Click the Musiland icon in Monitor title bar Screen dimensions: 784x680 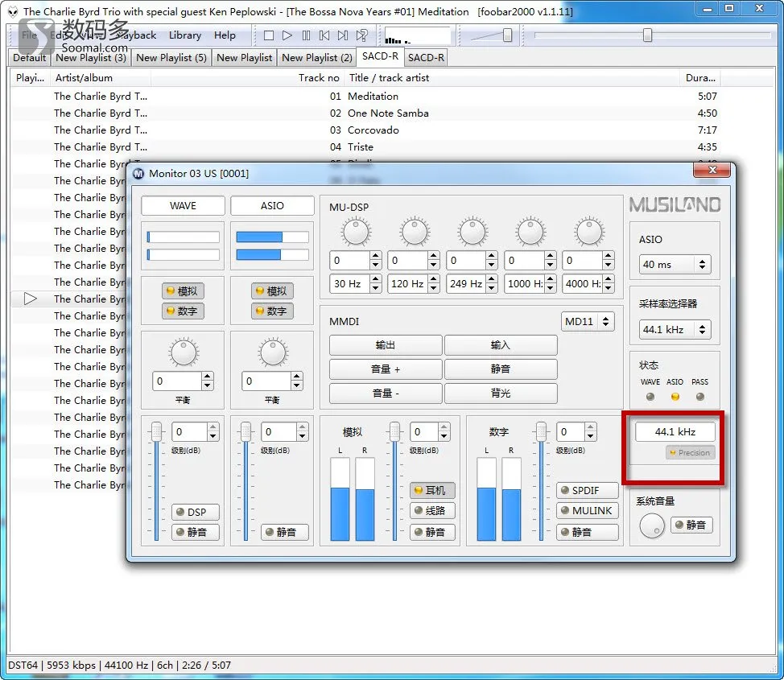(x=138, y=174)
